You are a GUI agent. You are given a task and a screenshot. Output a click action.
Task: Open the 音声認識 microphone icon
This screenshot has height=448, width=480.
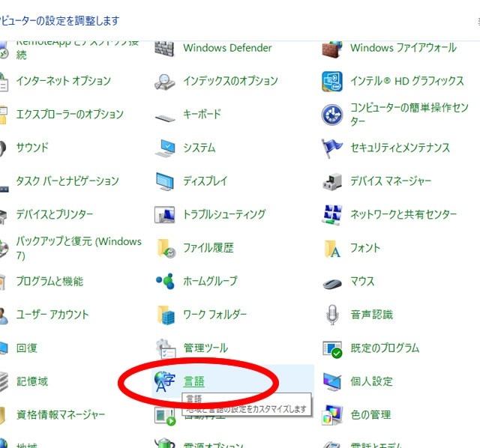[332, 315]
